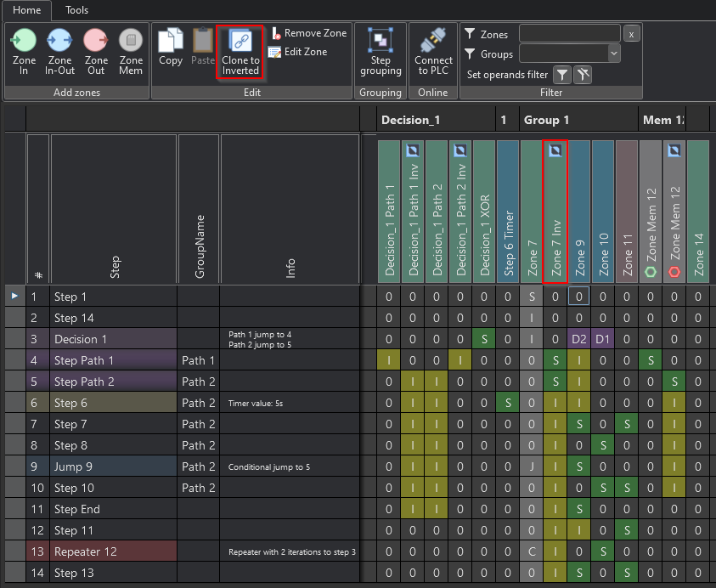
Task: Add a Zone In-Out column
Action: [59, 52]
